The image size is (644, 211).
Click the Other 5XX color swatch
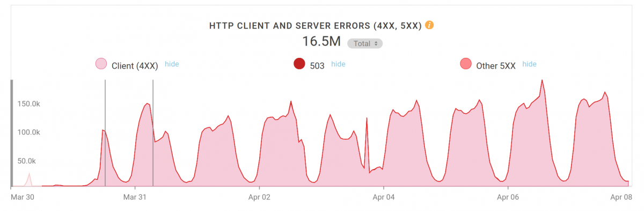[465, 64]
